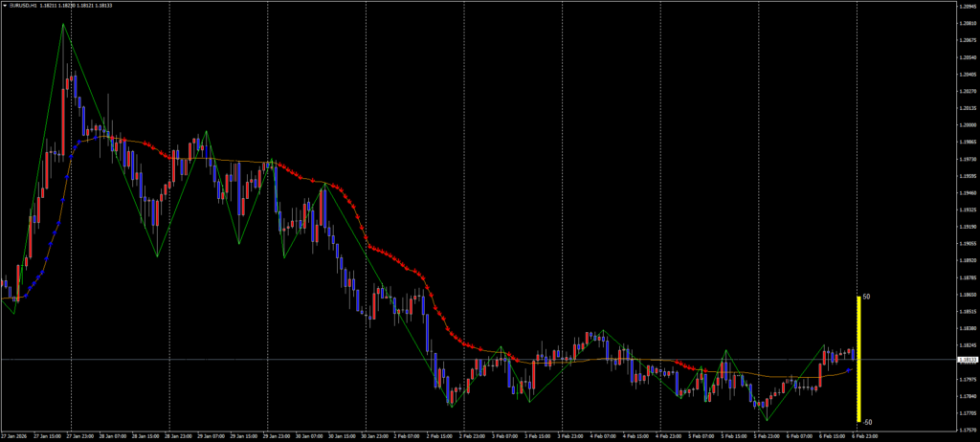Select the 1.20945 price axis label

click(966, 6)
